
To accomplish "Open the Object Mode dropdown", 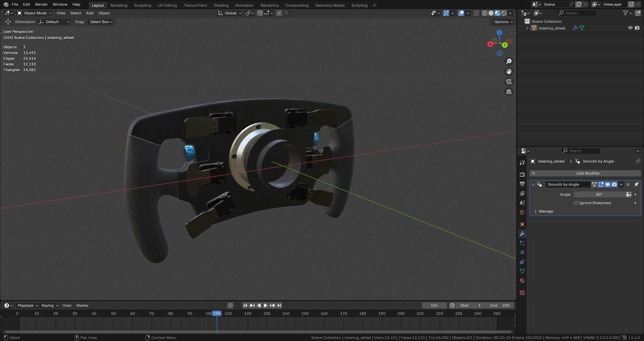I will click(x=35, y=13).
